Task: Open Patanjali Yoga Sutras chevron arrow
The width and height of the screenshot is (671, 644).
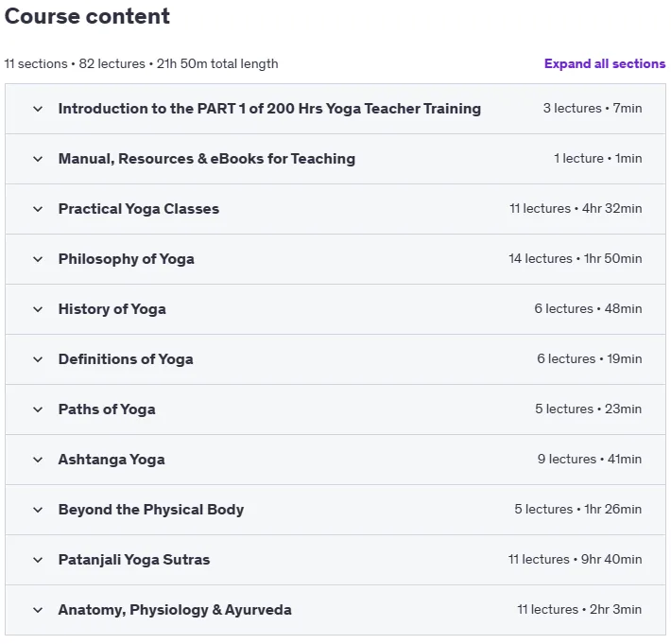Action: [38, 560]
